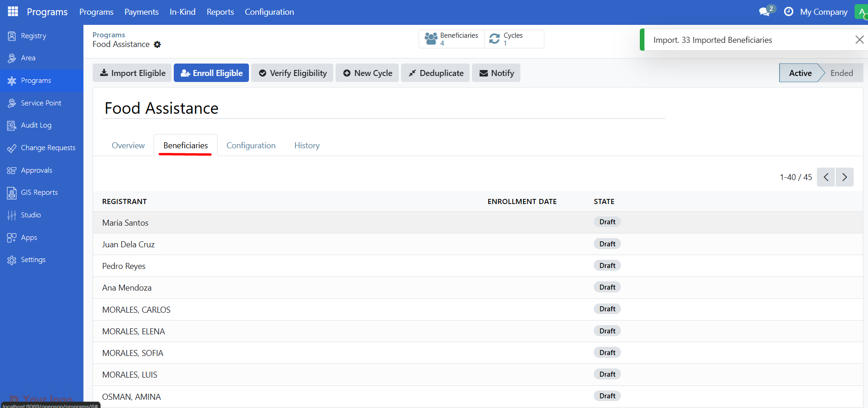Click the Enroll Eligible button
Image resolution: width=868 pixels, height=408 pixels.
tap(211, 73)
